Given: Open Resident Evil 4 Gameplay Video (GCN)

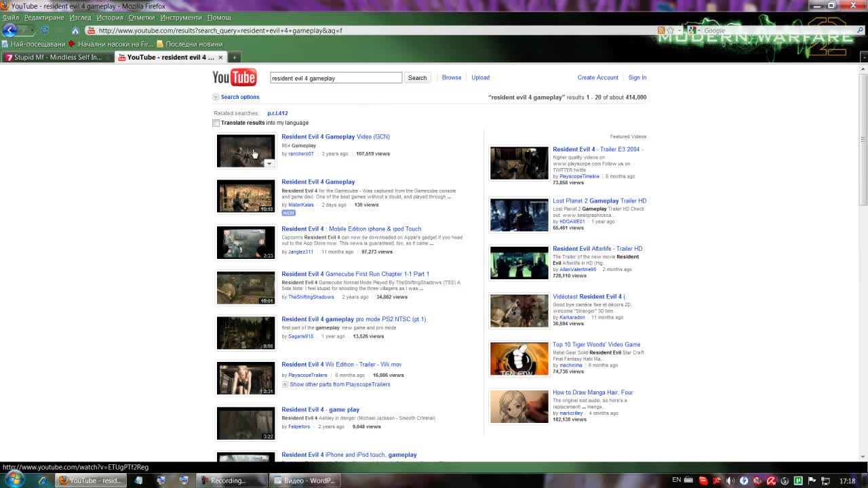Looking at the screenshot, I should (336, 136).
